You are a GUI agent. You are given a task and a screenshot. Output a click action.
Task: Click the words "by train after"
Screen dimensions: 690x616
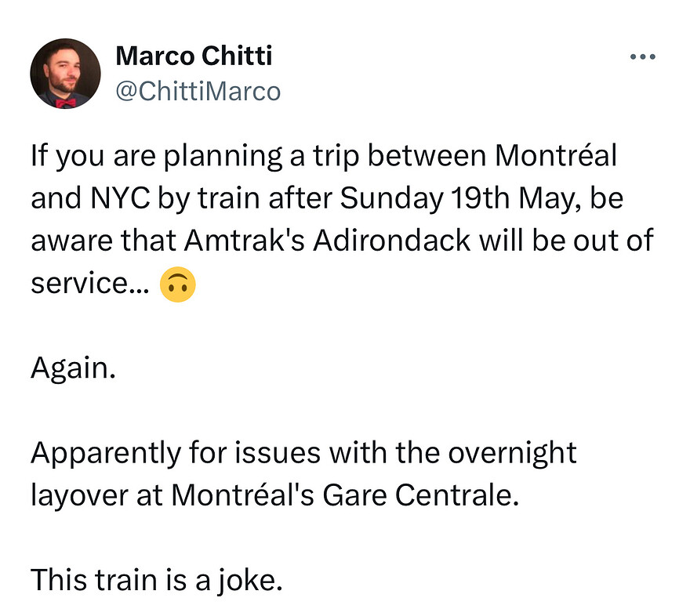coord(249,199)
